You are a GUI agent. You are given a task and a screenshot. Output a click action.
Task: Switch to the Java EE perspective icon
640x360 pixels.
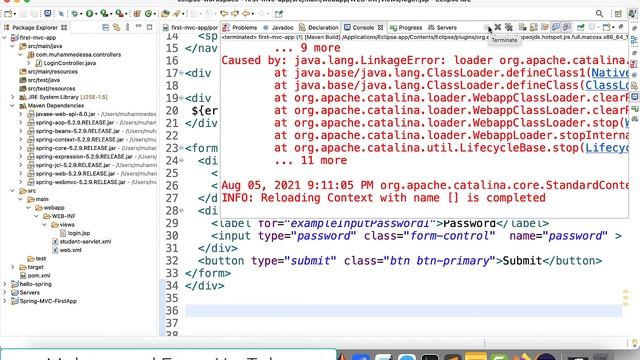click(x=632, y=14)
